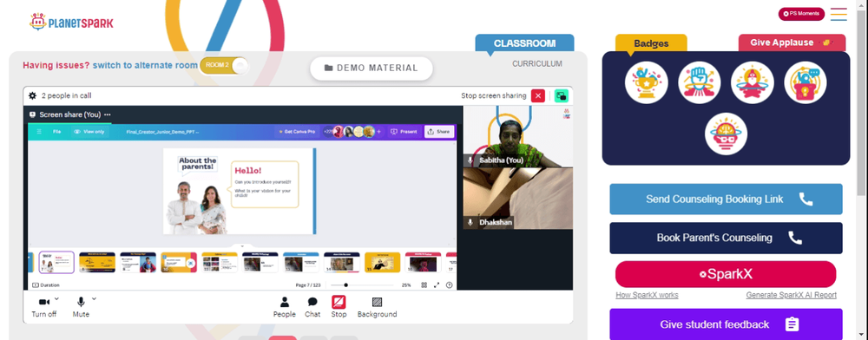
Task: Open the Screen share (You) ellipsis options
Action: [x=108, y=114]
